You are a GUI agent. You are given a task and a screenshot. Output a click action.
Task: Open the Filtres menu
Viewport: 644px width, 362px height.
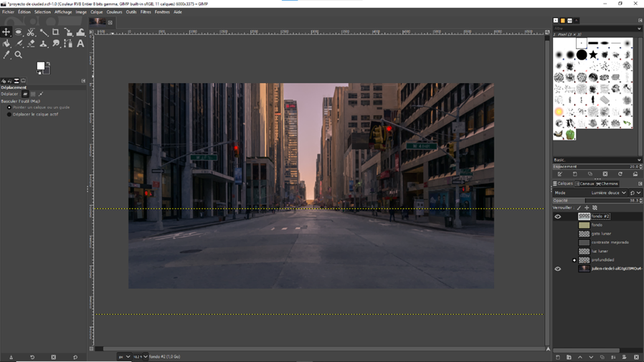coord(146,12)
